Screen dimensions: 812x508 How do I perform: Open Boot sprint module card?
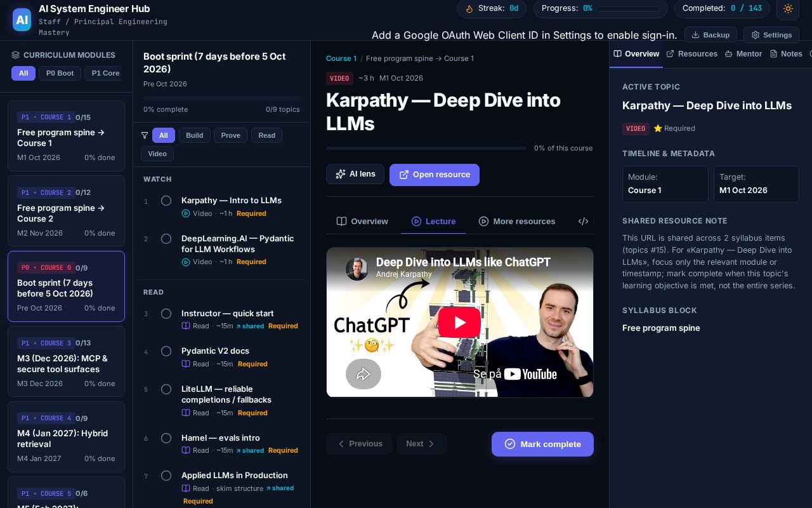point(66,286)
